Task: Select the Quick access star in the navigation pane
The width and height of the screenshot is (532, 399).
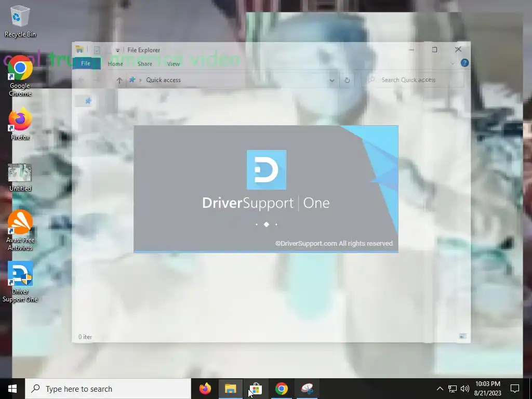Action: pyautogui.click(x=88, y=101)
